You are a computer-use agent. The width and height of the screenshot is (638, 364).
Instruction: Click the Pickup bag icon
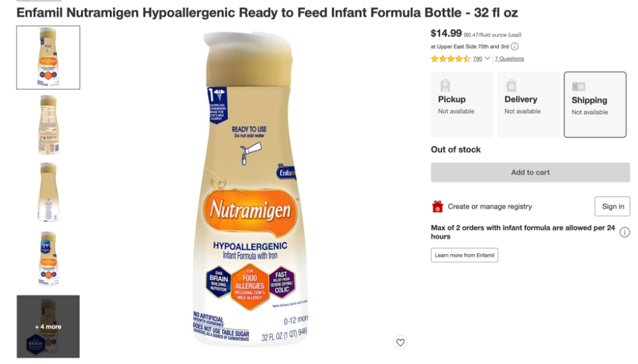(x=445, y=85)
